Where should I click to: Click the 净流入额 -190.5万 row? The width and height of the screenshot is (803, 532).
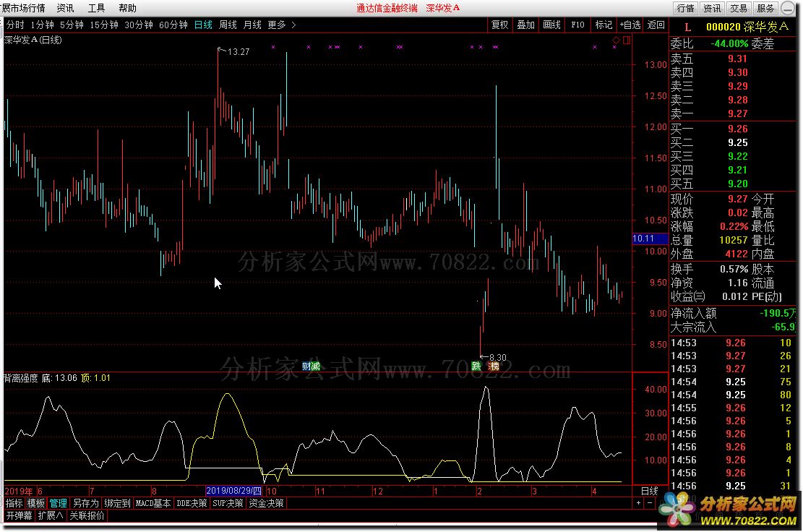pos(733,313)
